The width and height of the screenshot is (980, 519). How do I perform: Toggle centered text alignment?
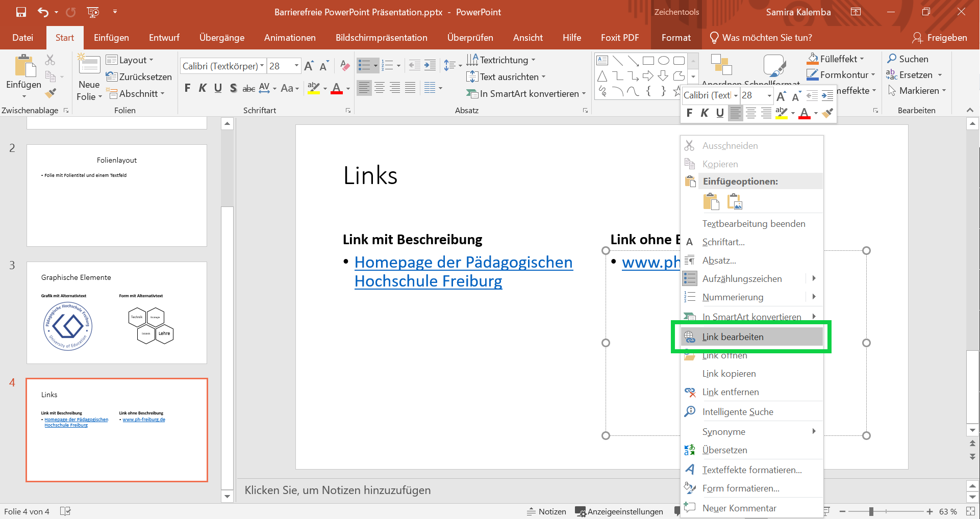pos(380,88)
